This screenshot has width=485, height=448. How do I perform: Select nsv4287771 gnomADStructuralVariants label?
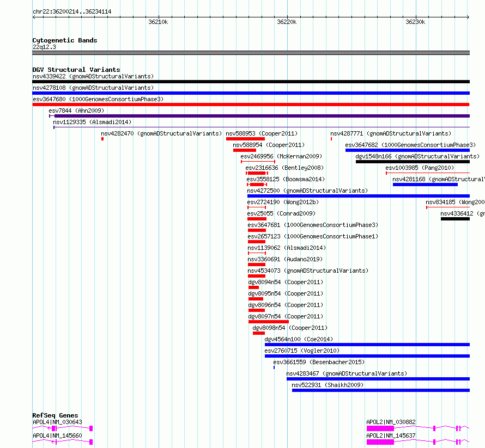point(391,133)
